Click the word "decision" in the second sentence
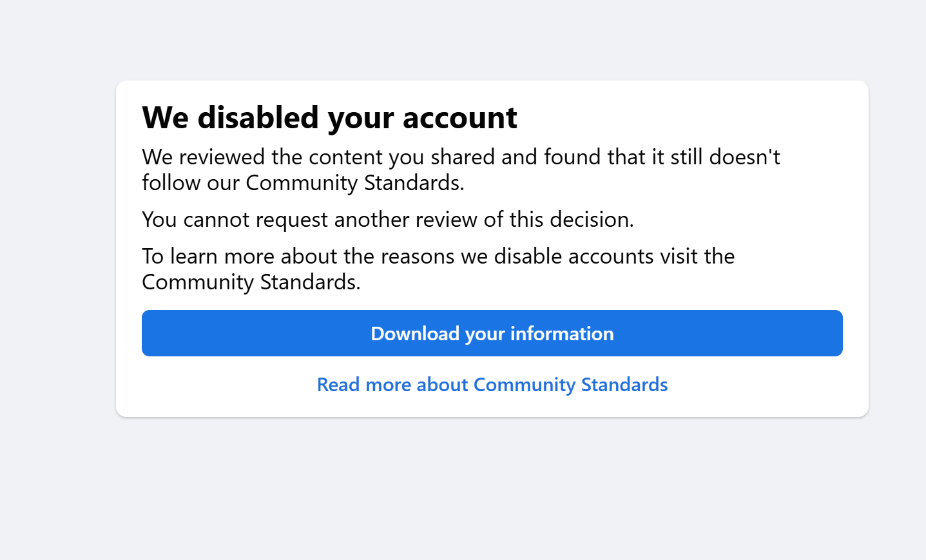926x560 pixels. pyautogui.click(x=591, y=220)
